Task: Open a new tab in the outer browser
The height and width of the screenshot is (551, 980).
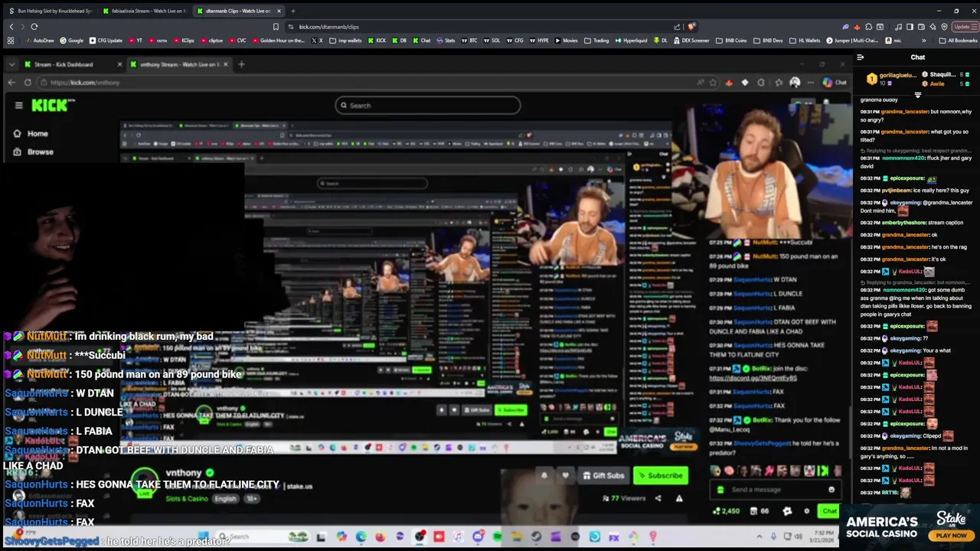Action: point(293,11)
